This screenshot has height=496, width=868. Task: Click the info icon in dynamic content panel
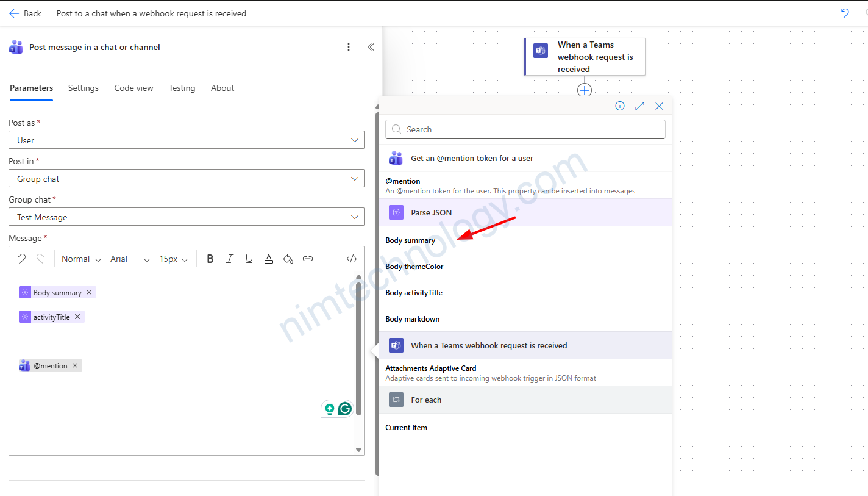click(x=620, y=106)
